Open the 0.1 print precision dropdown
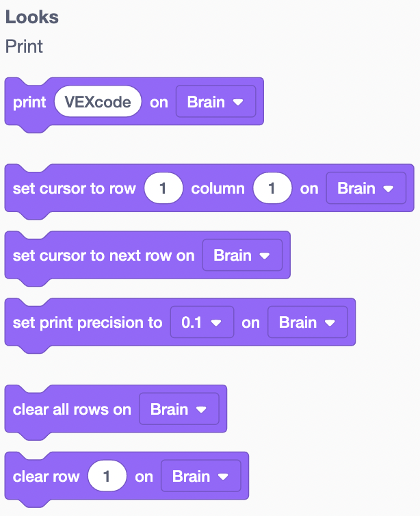This screenshot has height=516, width=420. 201,322
